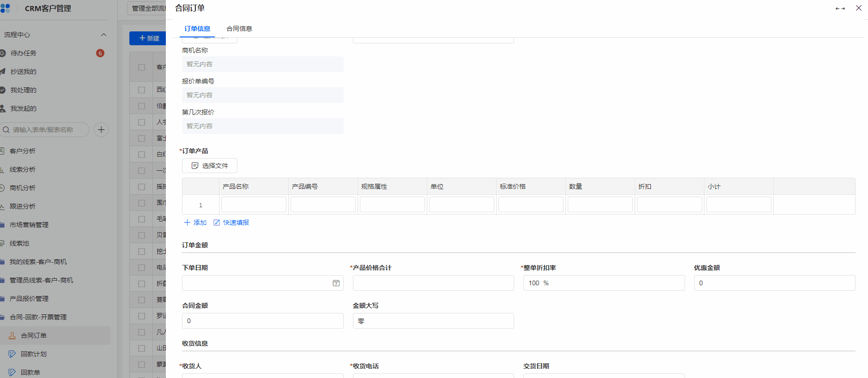Viewport: 868px width, 378px height.
Task: Expand the 合同-回款-开票管理 folder
Action: 38,317
